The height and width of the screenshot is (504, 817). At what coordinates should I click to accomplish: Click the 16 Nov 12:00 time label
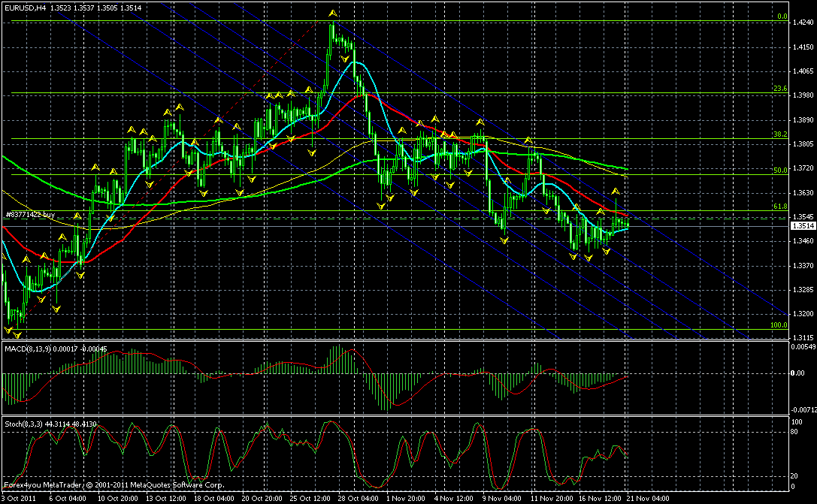point(599,498)
